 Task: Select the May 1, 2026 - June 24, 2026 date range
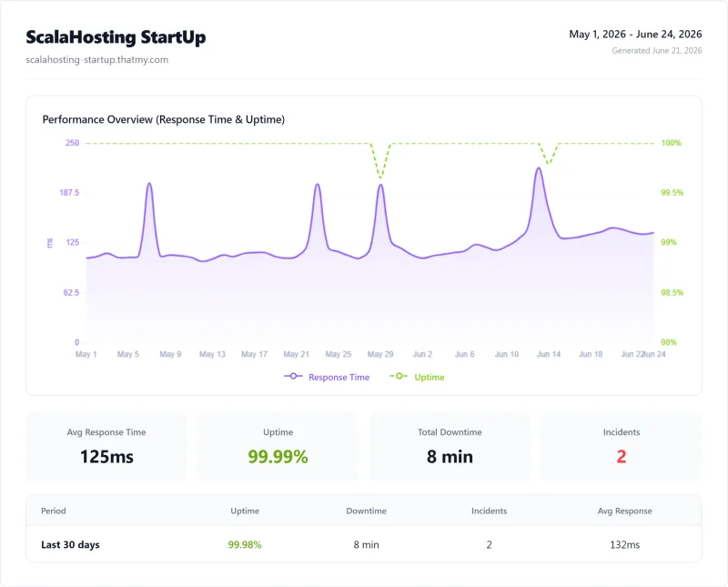click(635, 34)
